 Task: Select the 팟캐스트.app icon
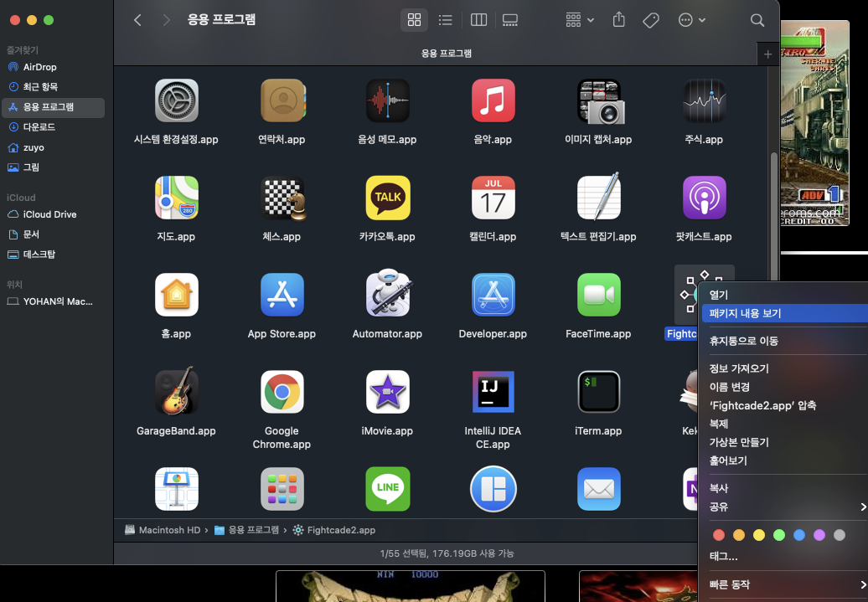point(704,198)
